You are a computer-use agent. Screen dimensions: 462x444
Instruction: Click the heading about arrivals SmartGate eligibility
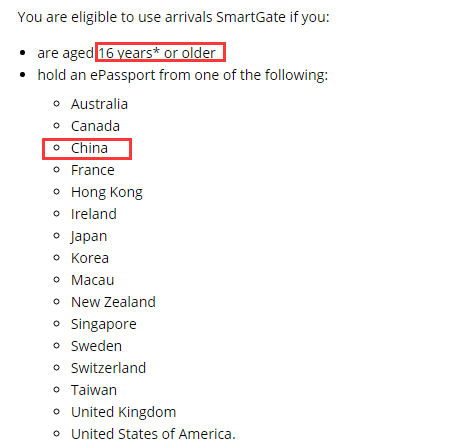point(173,17)
